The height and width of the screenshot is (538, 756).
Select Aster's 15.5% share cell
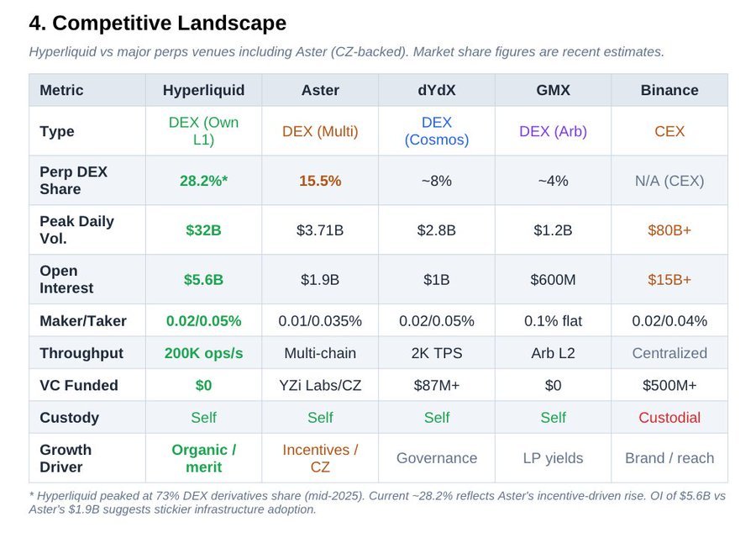(320, 181)
